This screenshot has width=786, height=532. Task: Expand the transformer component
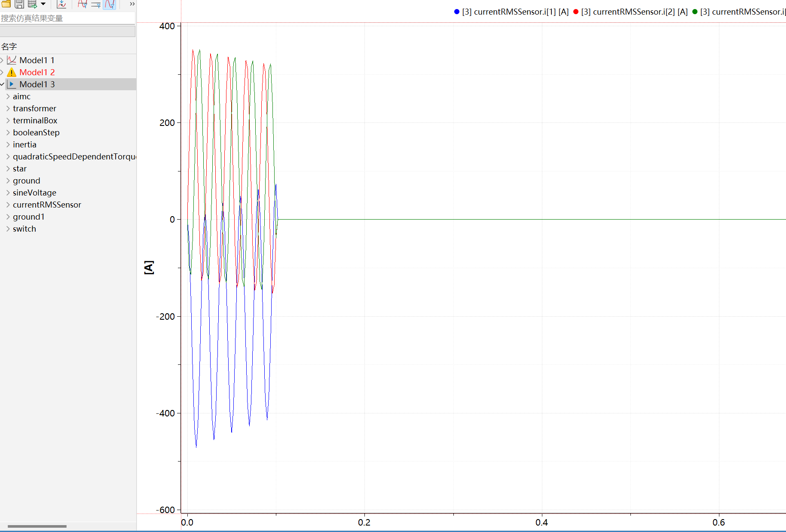(x=8, y=108)
